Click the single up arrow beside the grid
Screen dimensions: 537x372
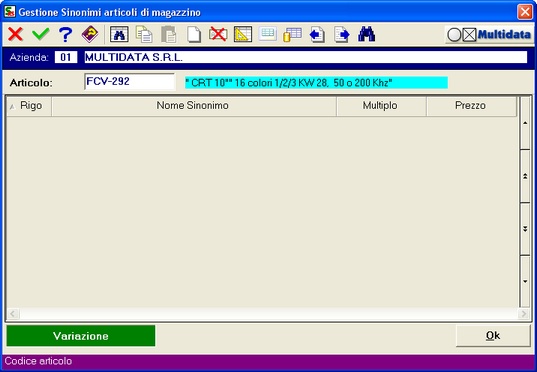pos(525,123)
